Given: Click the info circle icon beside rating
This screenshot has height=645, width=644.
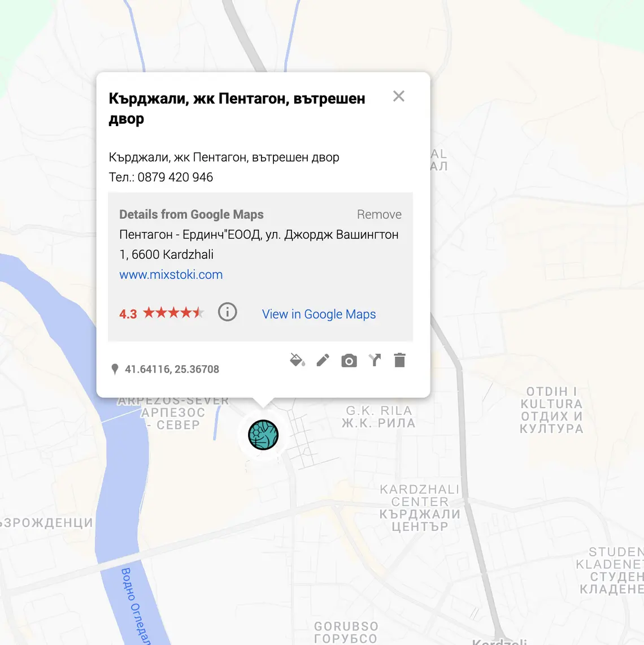Looking at the screenshot, I should pyautogui.click(x=227, y=312).
